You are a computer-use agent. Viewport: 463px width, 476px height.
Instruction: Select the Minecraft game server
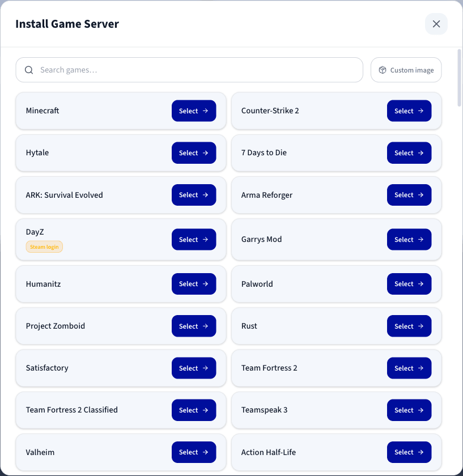tap(194, 111)
